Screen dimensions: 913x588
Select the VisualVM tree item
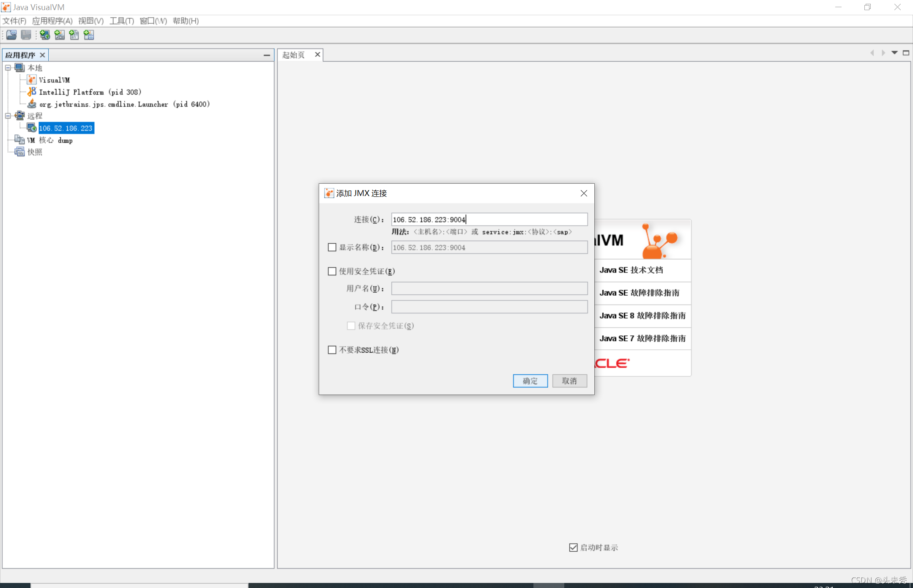point(55,80)
